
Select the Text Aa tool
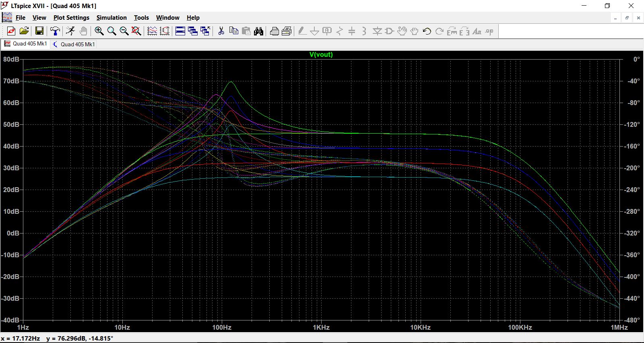477,31
